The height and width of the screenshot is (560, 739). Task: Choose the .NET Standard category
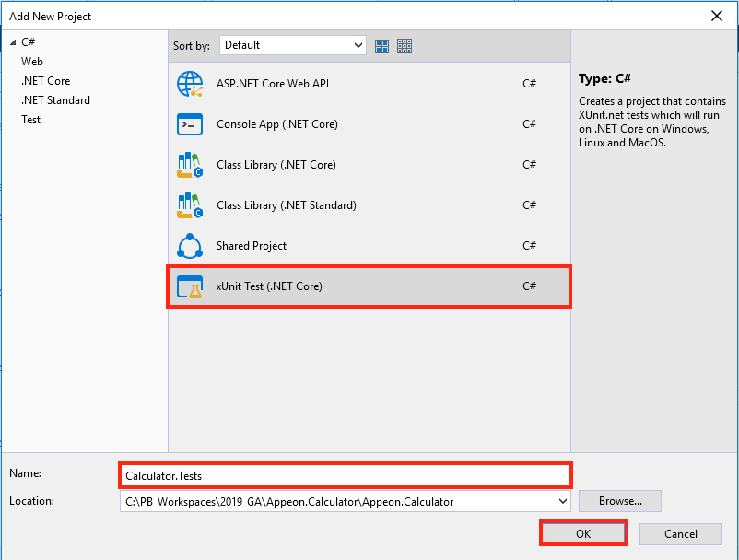point(55,100)
